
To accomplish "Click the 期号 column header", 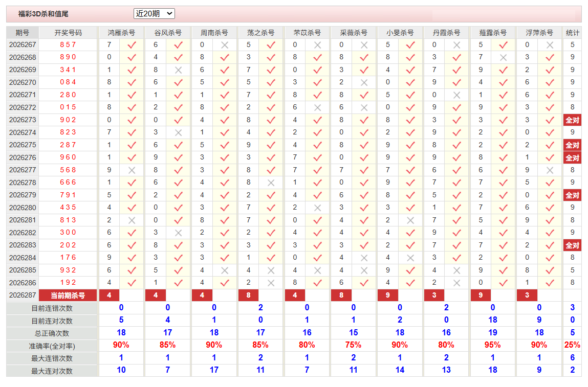I will (23, 33).
